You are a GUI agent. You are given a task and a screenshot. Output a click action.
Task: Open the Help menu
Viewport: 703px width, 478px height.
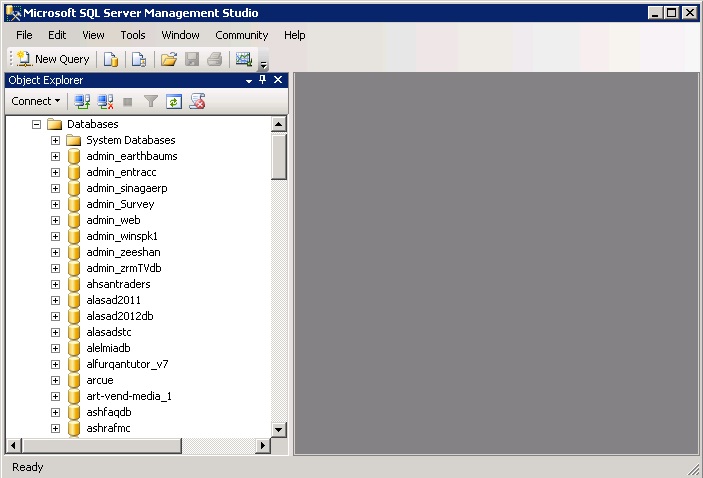295,35
